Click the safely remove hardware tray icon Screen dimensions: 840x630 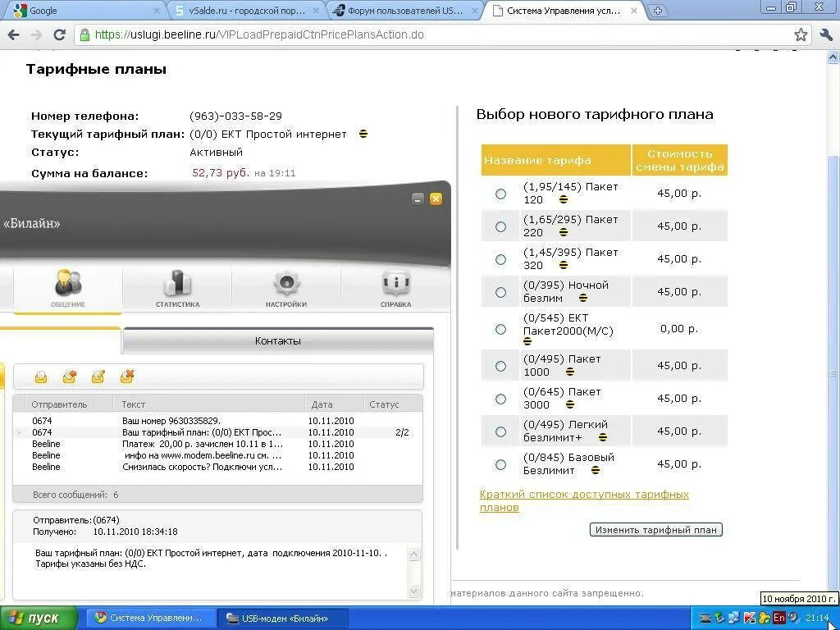[x=720, y=619]
